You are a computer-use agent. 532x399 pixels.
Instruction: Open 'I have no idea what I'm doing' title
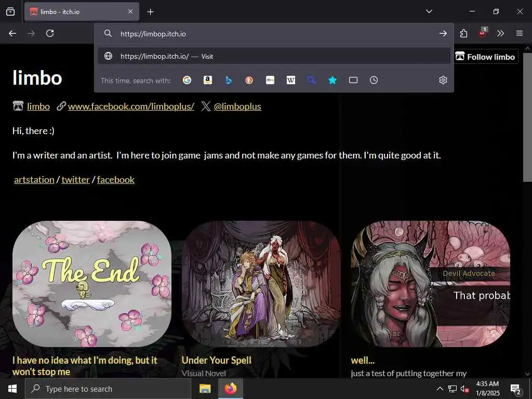coord(85,366)
